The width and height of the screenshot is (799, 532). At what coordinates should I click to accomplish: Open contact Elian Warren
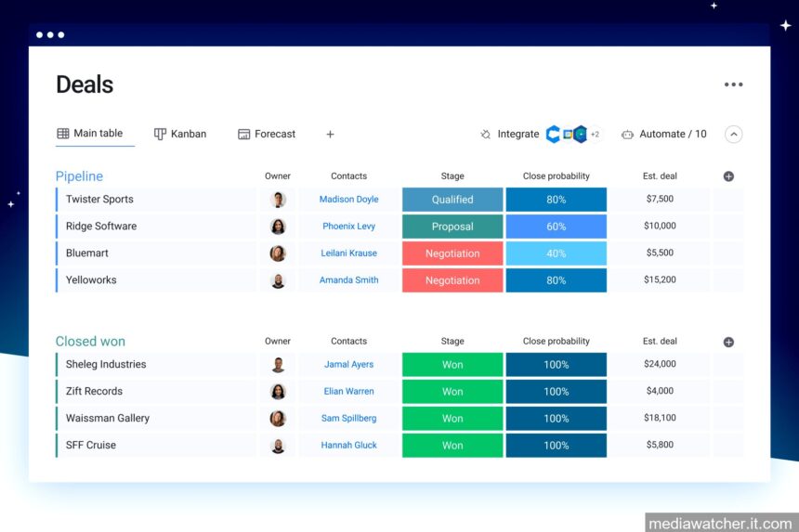coord(349,391)
